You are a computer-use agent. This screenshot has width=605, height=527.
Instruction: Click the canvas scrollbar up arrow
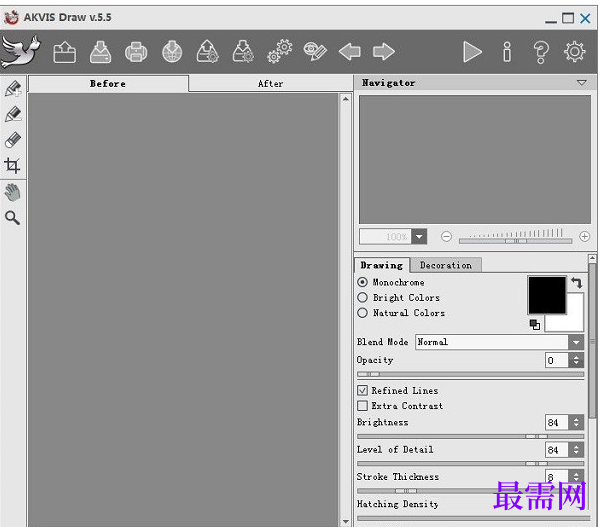[x=346, y=99]
